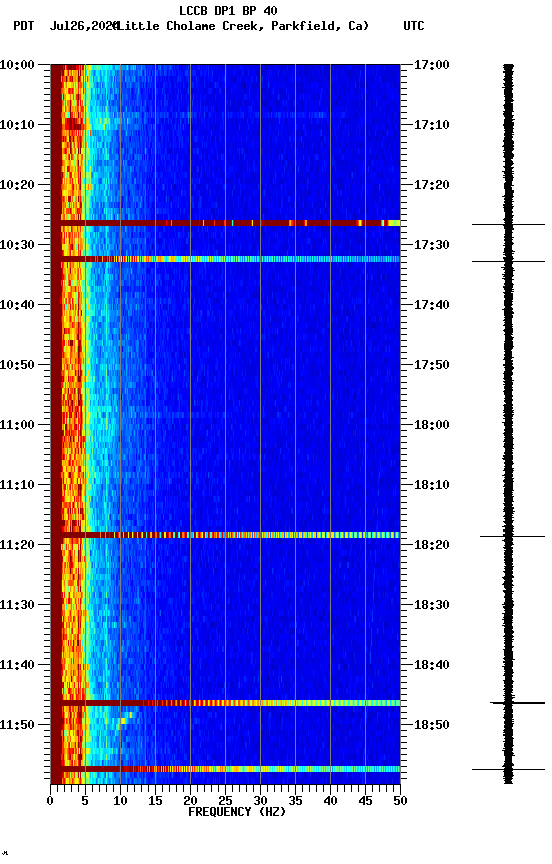Click 'Little Cholame Creek, Parkfield, Ca' location text
This screenshot has width=552, height=864.
(x=243, y=26)
